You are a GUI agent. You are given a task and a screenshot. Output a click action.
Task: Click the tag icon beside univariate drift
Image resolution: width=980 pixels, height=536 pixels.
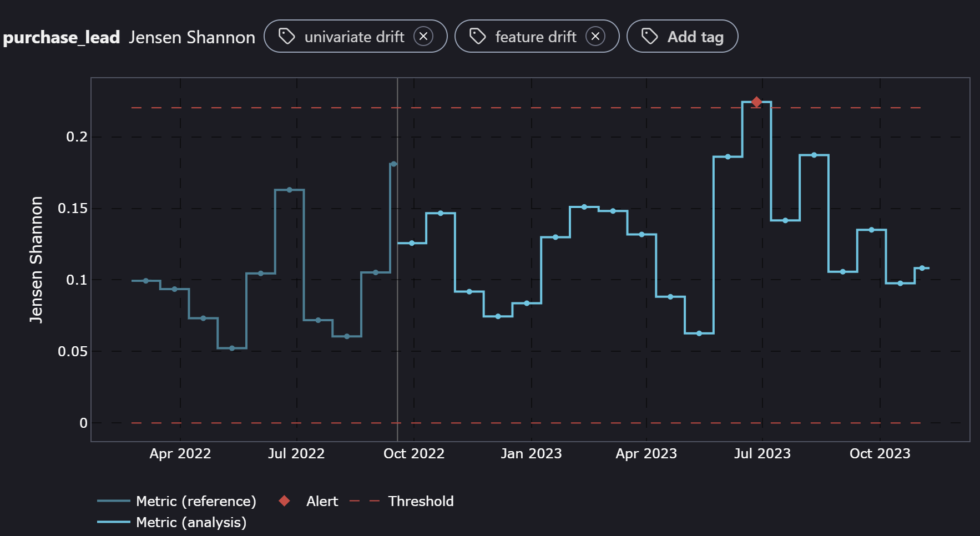(286, 37)
